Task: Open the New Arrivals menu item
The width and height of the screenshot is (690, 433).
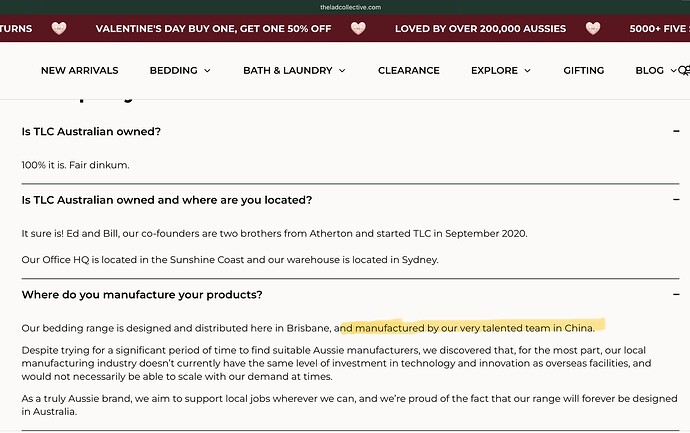Action: coord(80,70)
